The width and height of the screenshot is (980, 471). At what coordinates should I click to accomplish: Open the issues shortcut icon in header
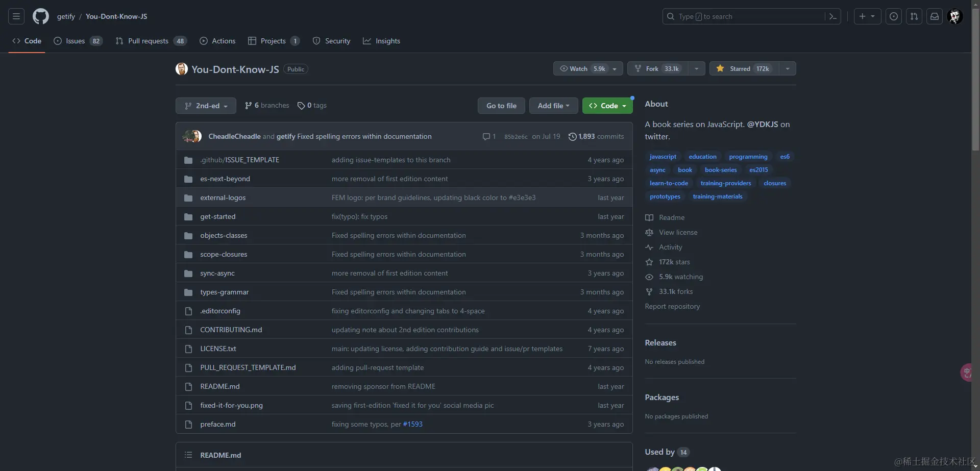pos(894,16)
